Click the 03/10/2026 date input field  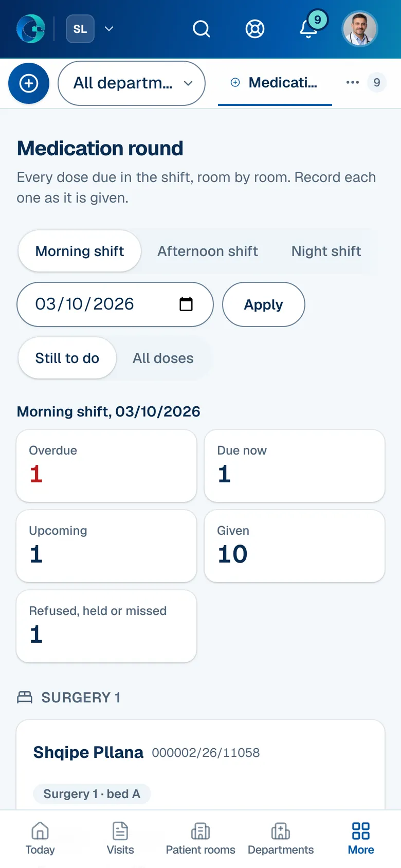115,304
